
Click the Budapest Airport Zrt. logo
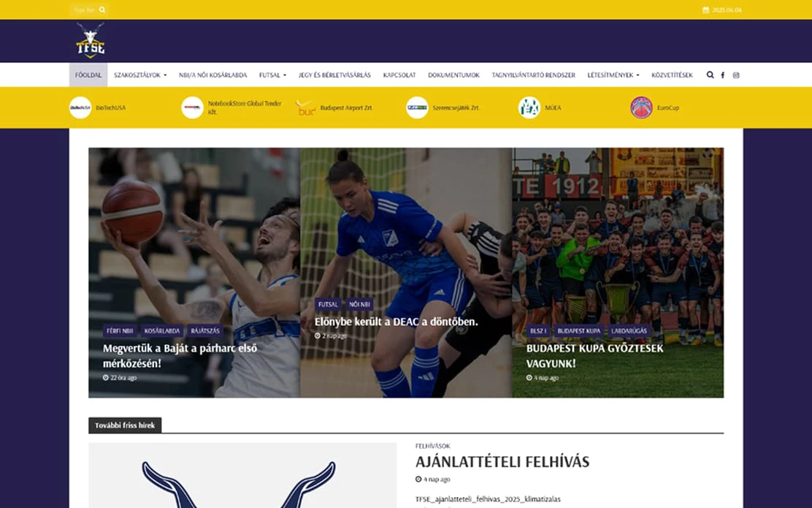pos(305,108)
